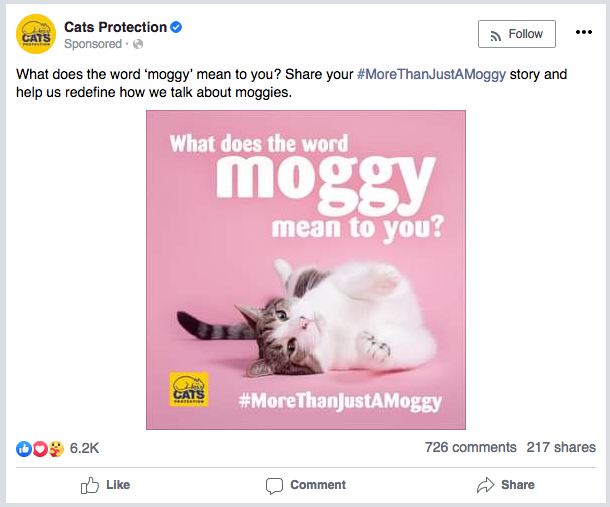Like this post
The height and width of the screenshot is (507, 610).
pos(105,485)
